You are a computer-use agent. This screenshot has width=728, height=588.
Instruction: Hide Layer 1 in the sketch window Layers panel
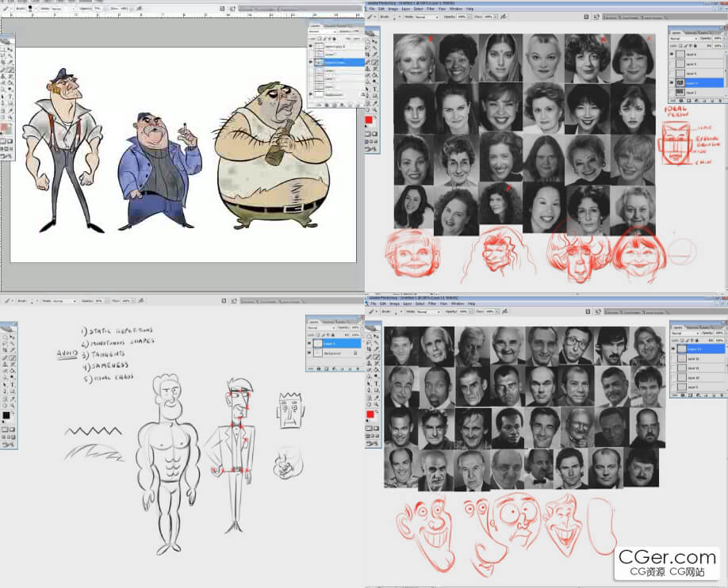coord(310,344)
